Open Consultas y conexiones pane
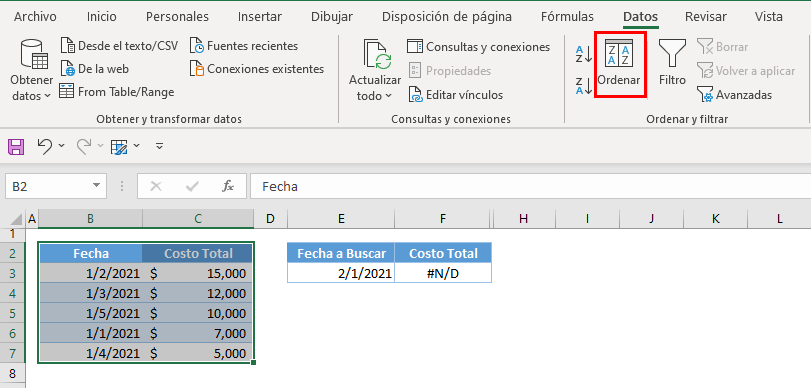The height and width of the screenshot is (388, 811). point(478,47)
